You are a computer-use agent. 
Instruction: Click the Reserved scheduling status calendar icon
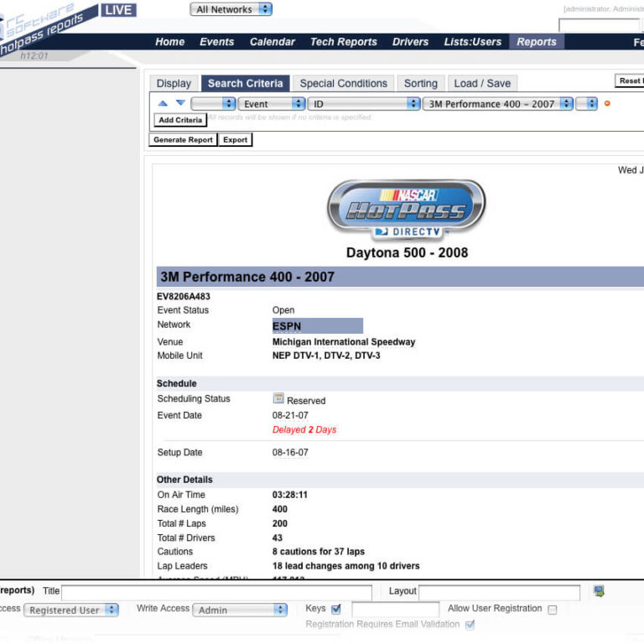(x=278, y=398)
